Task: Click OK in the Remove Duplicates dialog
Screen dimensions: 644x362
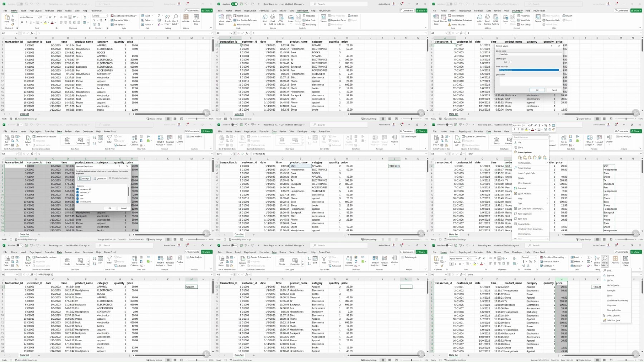Action: tap(109, 208)
